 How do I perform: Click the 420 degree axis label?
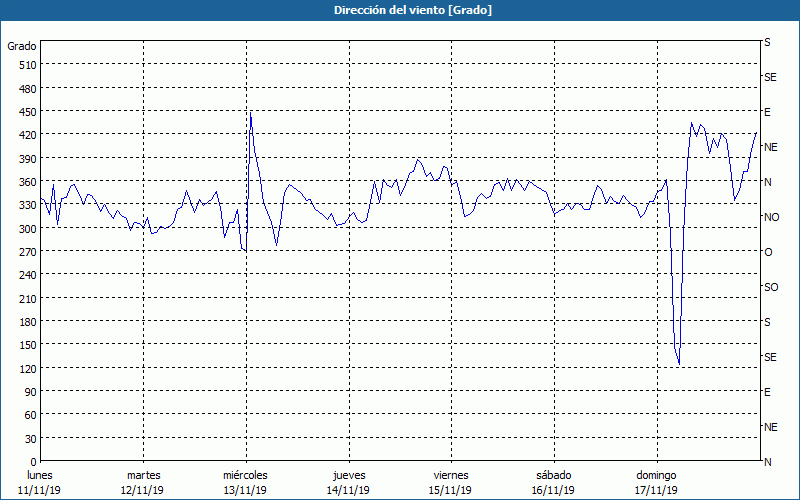pos(29,135)
